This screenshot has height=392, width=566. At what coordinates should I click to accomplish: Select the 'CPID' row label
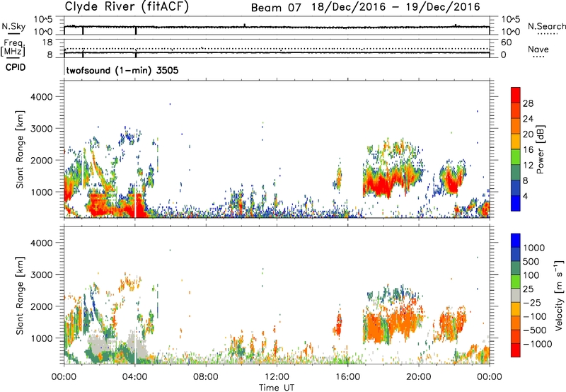click(16, 67)
